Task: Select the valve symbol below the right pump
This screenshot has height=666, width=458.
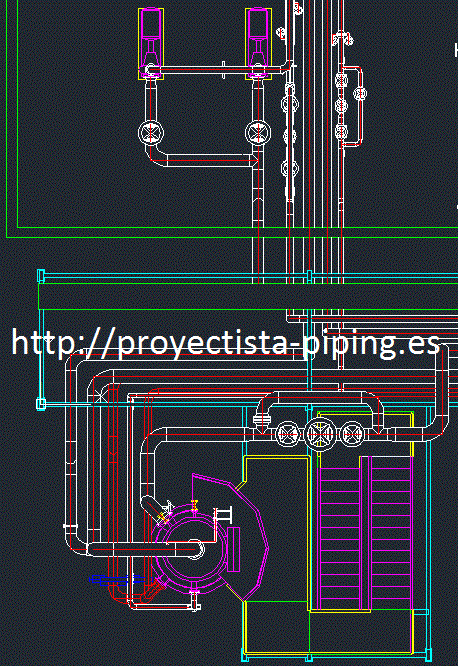Action: 258,133
